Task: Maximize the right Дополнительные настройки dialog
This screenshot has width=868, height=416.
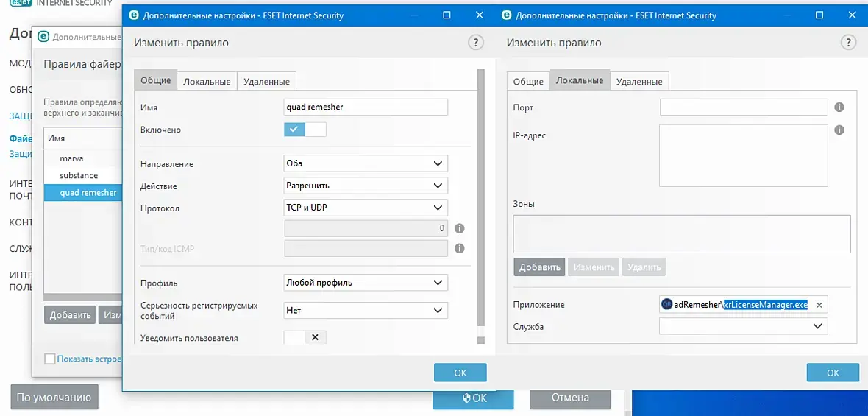Action: point(819,15)
